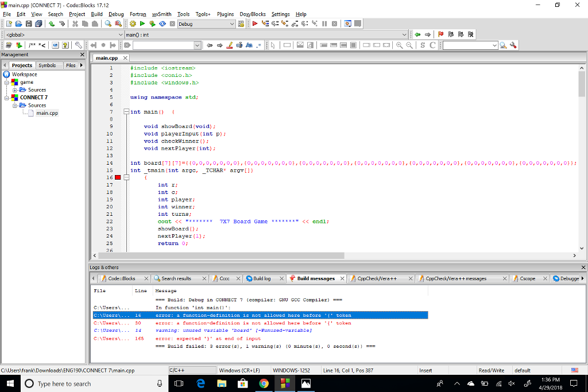Select the error line about line 30
This screenshot has width=588, height=392.
tap(230, 323)
